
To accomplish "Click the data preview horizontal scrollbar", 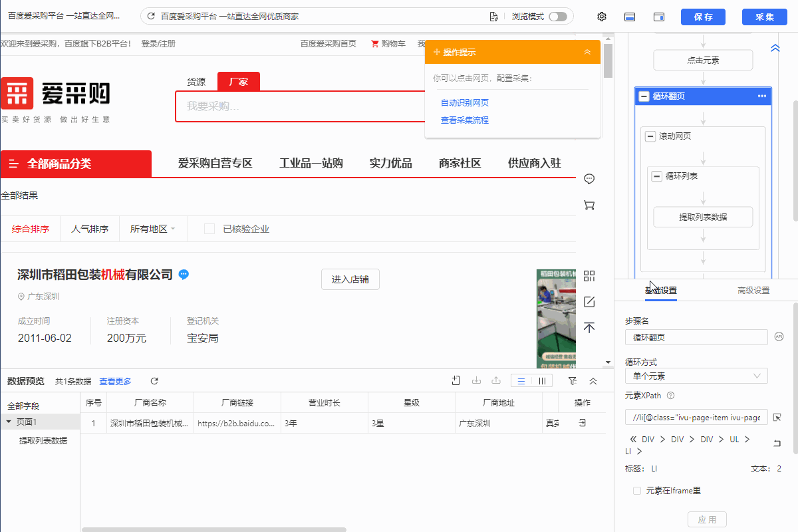I will coord(214,529).
